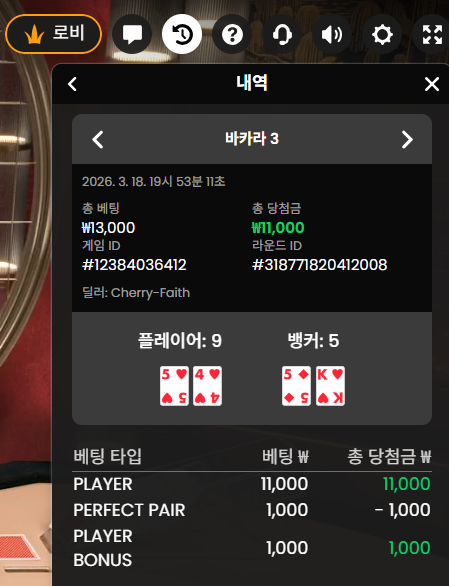This screenshot has width=449, height=586.
Task: Open settings gear icon
Action: (x=382, y=34)
